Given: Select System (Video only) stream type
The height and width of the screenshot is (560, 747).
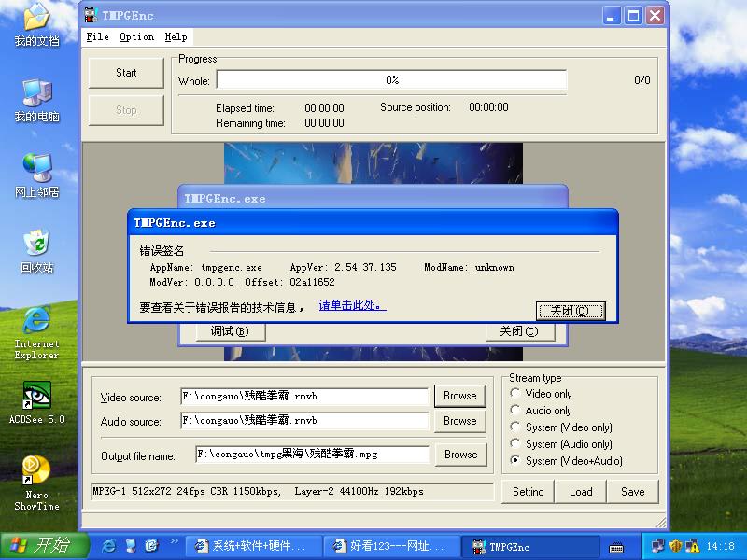Looking at the screenshot, I should pyautogui.click(x=515, y=427).
